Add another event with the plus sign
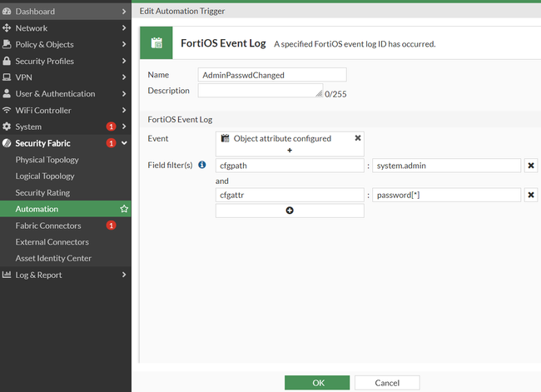The width and height of the screenshot is (541, 392). pyautogui.click(x=290, y=151)
